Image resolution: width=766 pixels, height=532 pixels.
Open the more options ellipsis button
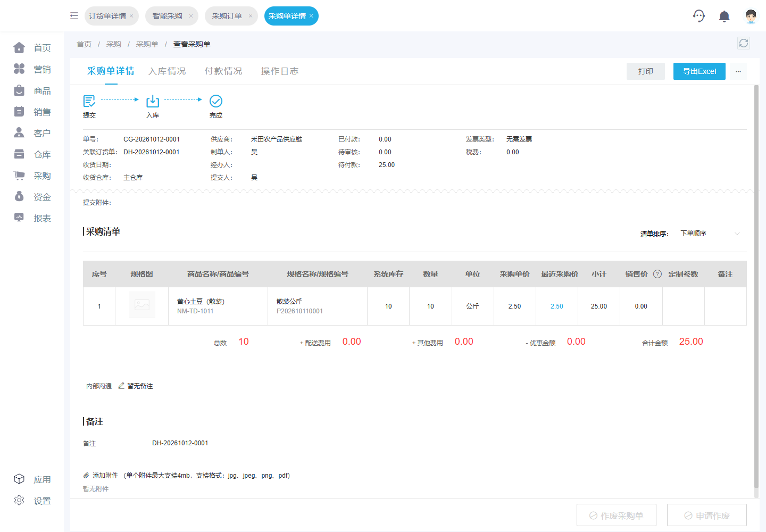point(738,71)
